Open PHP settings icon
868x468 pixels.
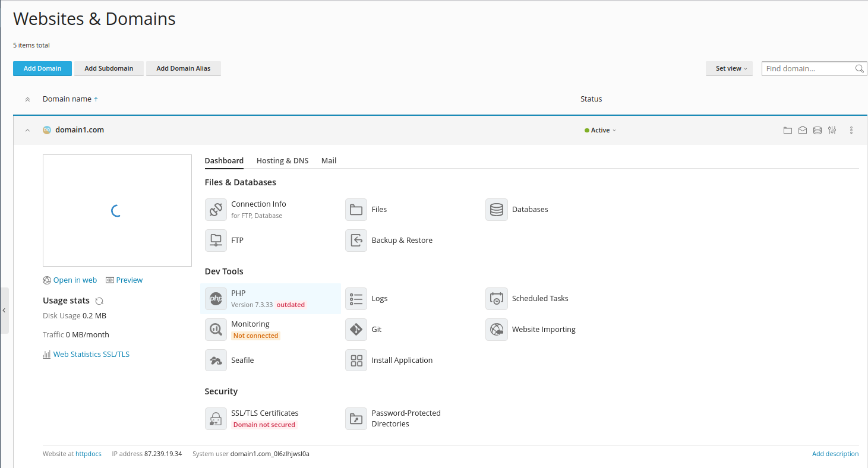[x=216, y=299]
